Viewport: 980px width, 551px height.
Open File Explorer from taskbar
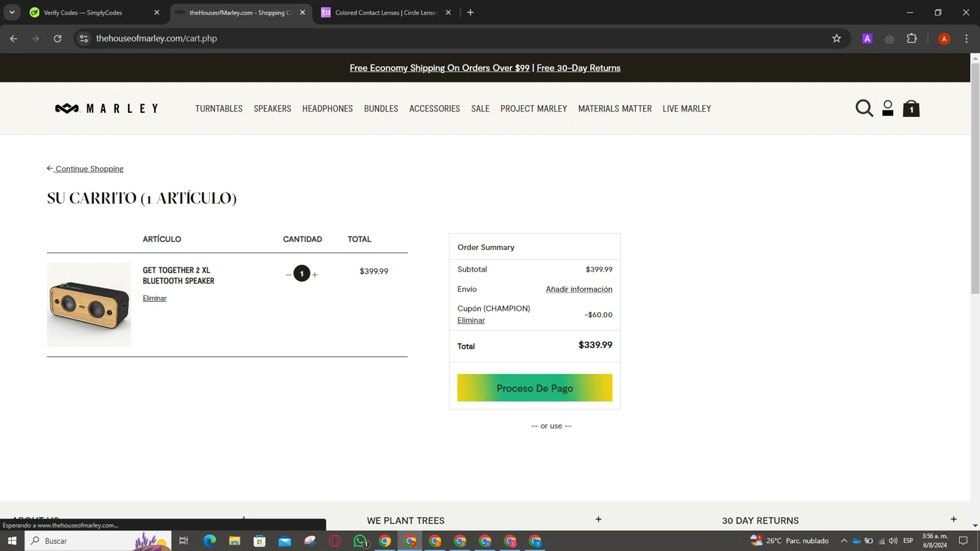point(235,541)
